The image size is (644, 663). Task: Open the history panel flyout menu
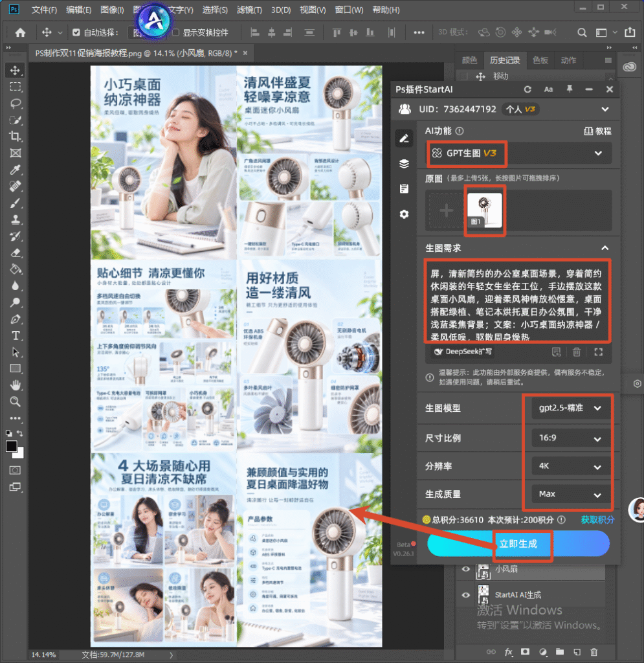608,60
